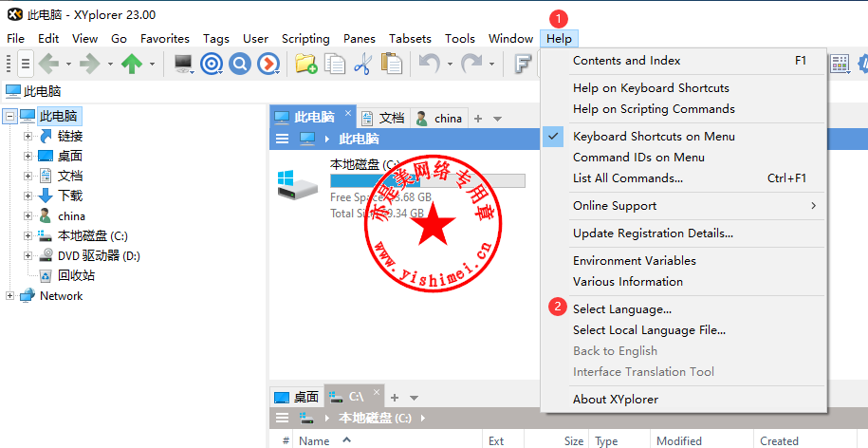Click the blue magnifier find icon
The height and width of the screenshot is (448, 868).
240,64
